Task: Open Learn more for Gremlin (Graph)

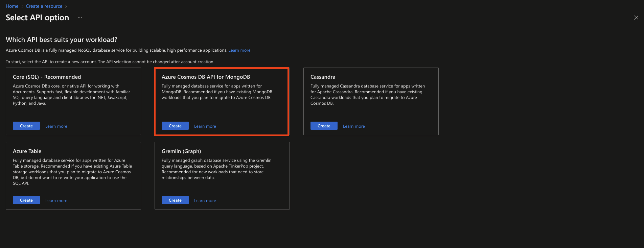Action: click(x=205, y=201)
